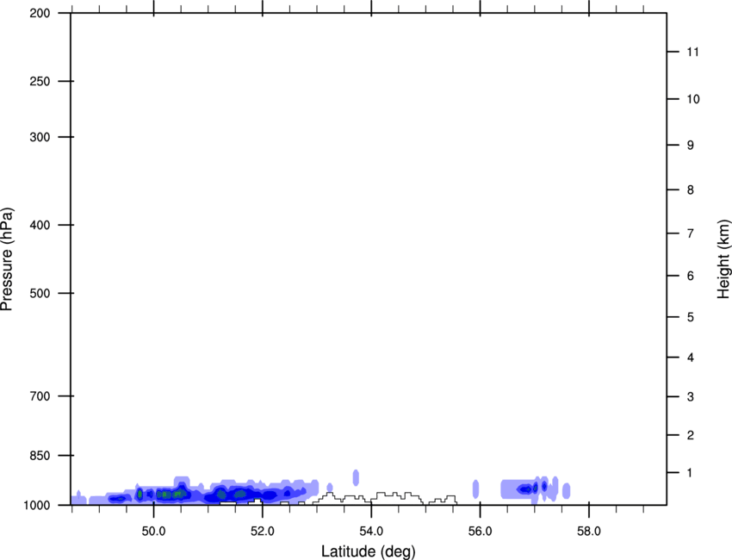This screenshot has height=560, width=732.
Task: Click the 'Latitude (deg)' axis title
Action: click(x=368, y=551)
